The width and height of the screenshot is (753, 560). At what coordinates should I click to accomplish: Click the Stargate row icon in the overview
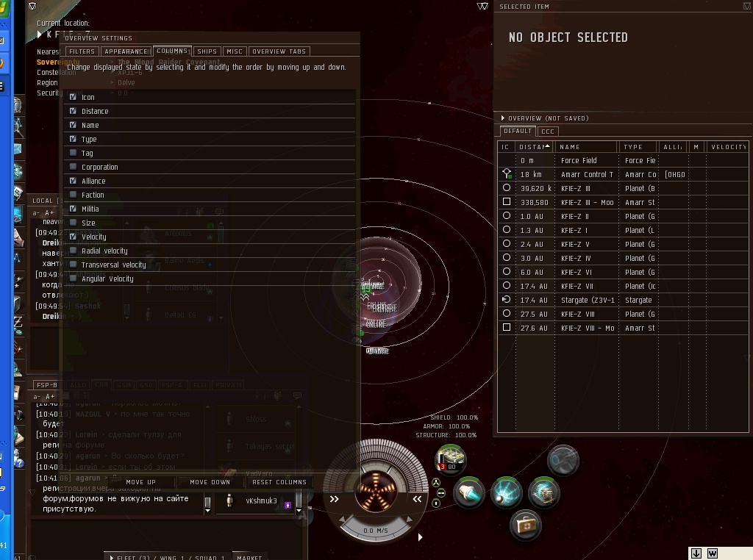[x=506, y=299]
